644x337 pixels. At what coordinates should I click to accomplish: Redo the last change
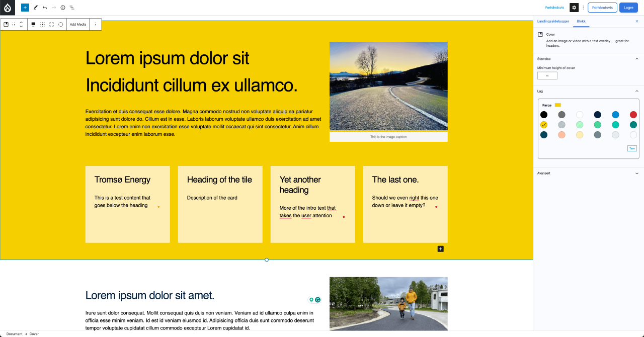click(x=54, y=8)
